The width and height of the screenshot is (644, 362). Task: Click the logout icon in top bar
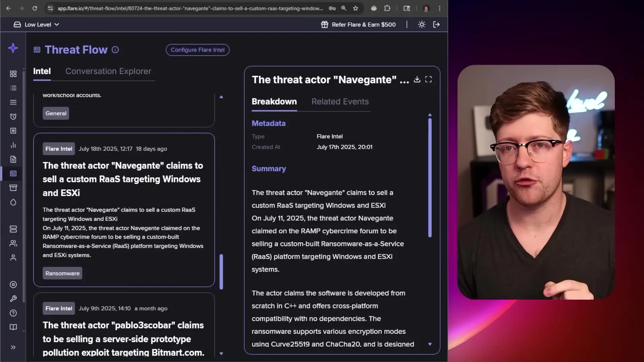click(x=436, y=24)
